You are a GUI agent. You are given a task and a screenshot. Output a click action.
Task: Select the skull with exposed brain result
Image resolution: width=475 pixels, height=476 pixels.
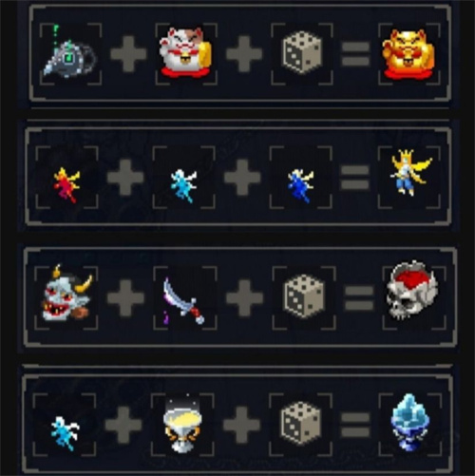point(411,290)
